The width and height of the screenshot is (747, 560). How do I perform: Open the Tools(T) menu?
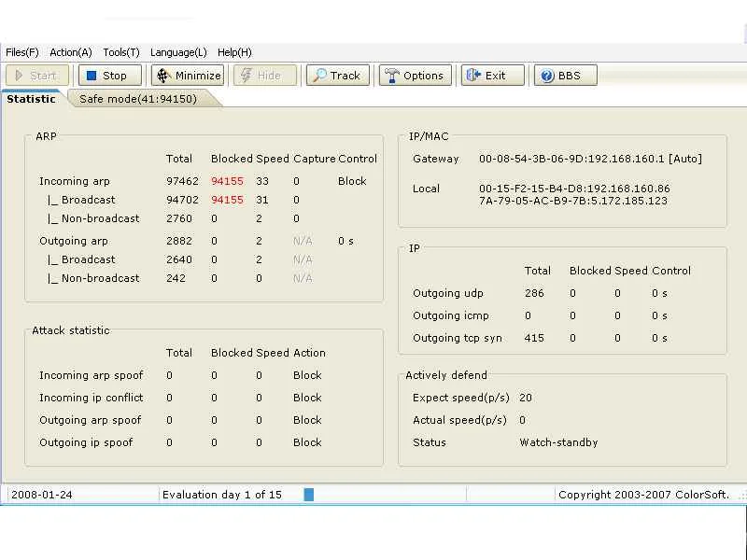[121, 52]
